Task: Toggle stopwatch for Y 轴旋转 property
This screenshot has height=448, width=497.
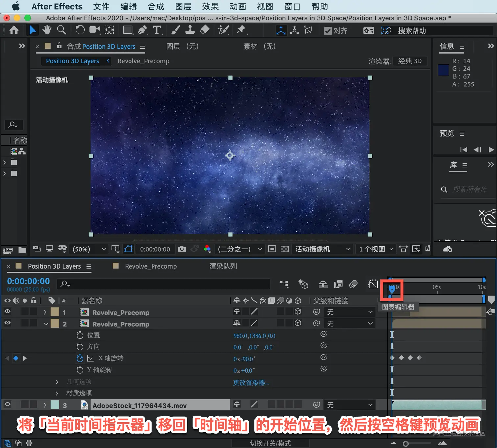Action: coord(80,370)
